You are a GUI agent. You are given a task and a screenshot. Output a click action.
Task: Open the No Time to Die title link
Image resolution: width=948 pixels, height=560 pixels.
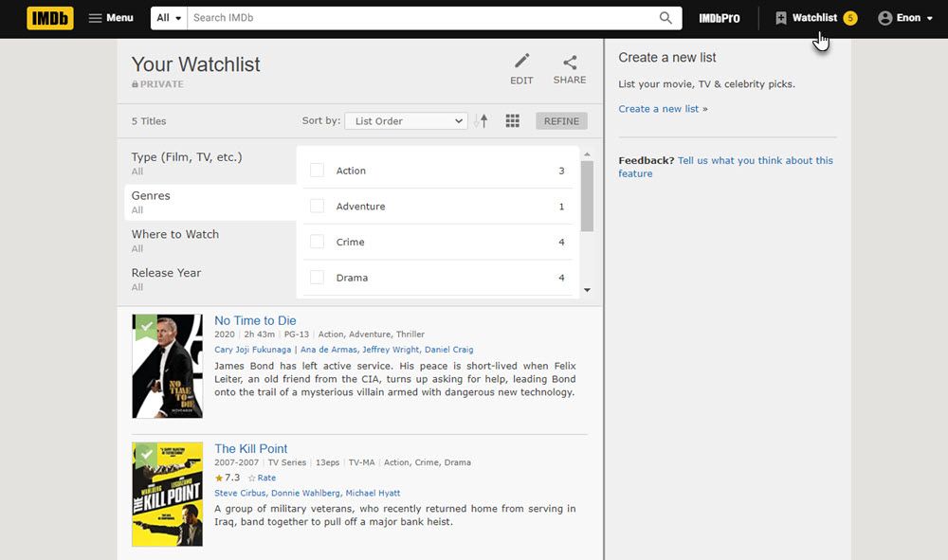[x=255, y=321]
